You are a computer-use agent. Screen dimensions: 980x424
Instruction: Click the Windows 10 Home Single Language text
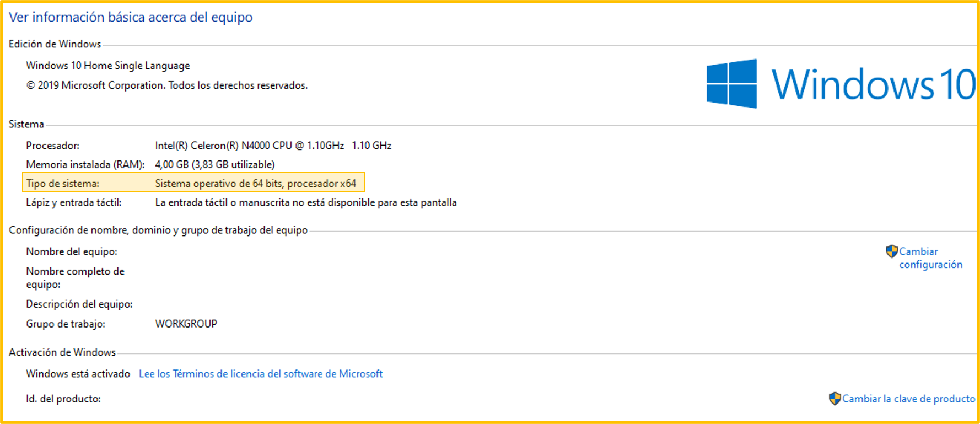(x=108, y=66)
